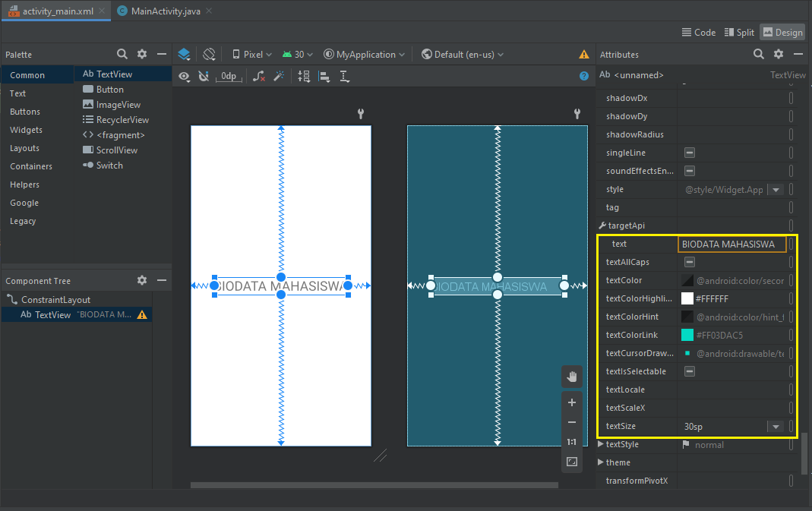This screenshot has width=812, height=511.
Task: Toggle the singleLine attribute
Action: click(690, 153)
